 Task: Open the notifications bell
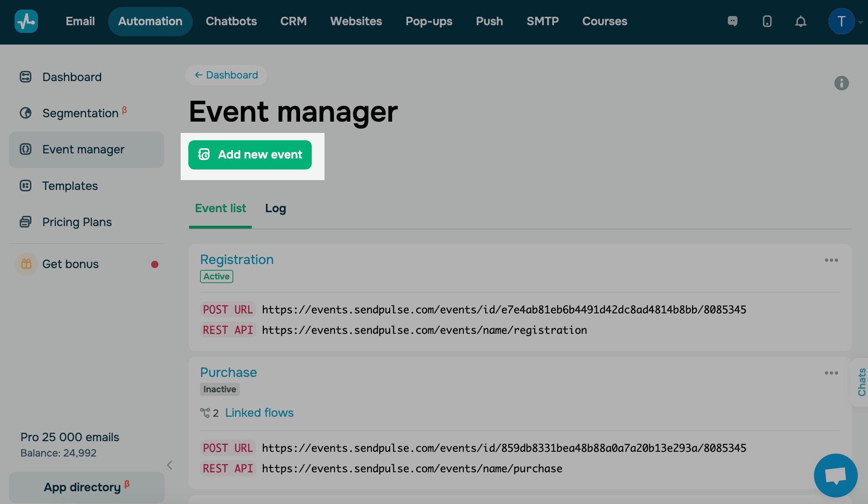pyautogui.click(x=800, y=21)
